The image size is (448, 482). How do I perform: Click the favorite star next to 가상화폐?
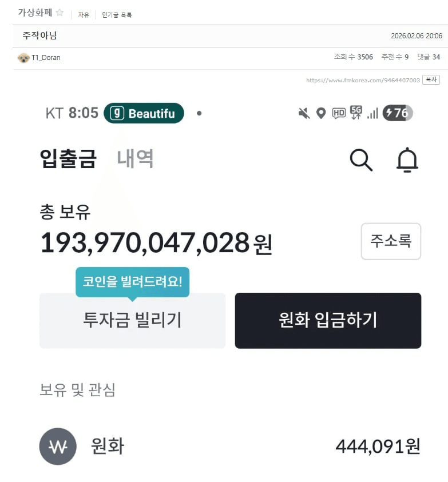pyautogui.click(x=60, y=13)
